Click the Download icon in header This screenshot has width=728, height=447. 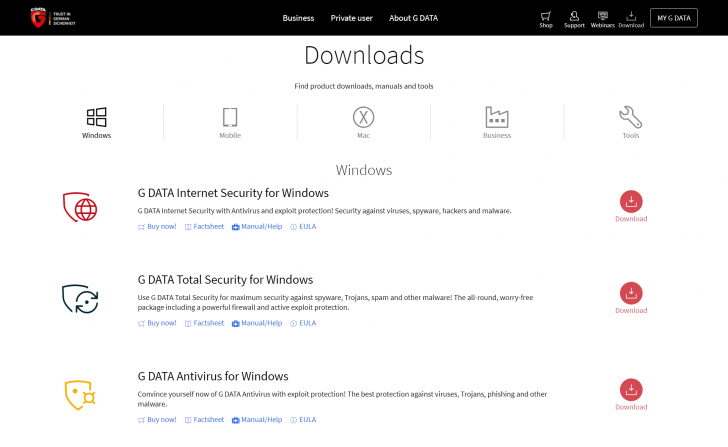(631, 19)
